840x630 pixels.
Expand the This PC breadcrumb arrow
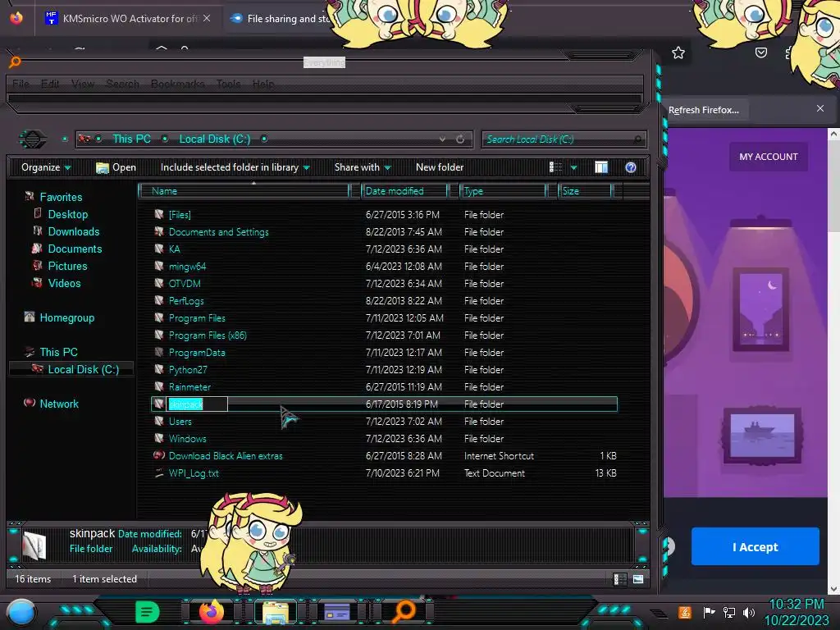(x=165, y=139)
